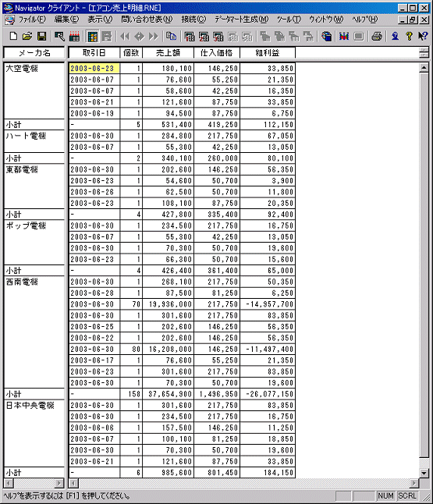
Task: Click right arrow of メーカ名 pane scrollbar
Action: (x=59, y=483)
